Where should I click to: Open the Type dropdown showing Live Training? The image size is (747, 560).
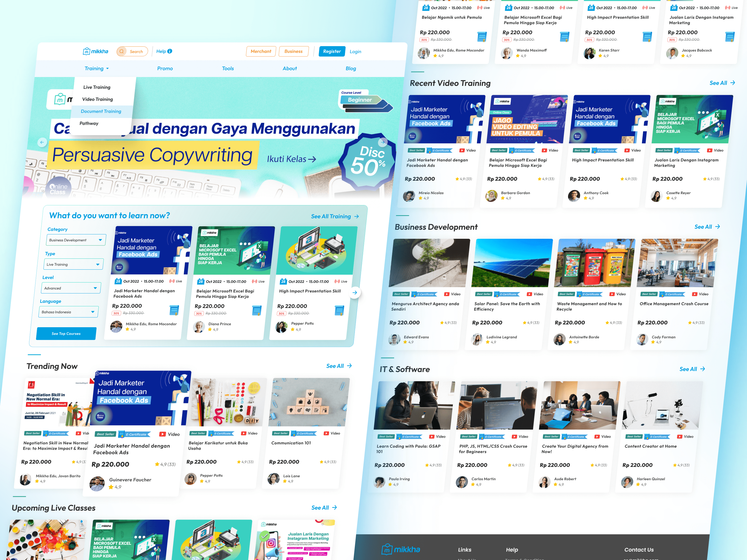(x=73, y=264)
